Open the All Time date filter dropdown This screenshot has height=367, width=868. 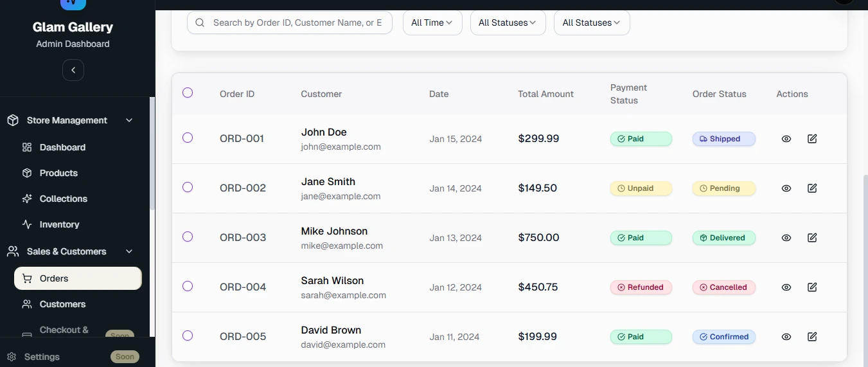click(432, 22)
